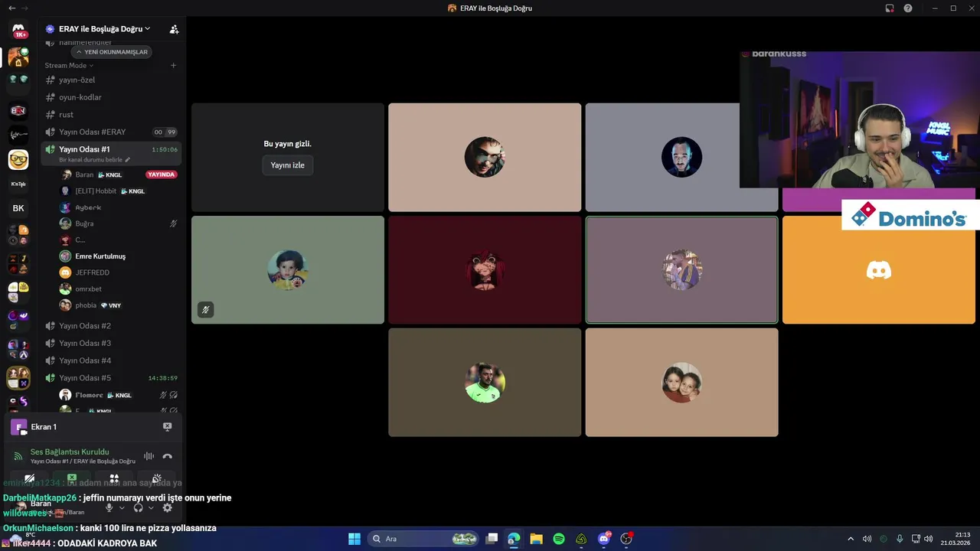Screen dimensions: 980x551
Task: Open Spotify from the taskbar
Action: point(559,539)
